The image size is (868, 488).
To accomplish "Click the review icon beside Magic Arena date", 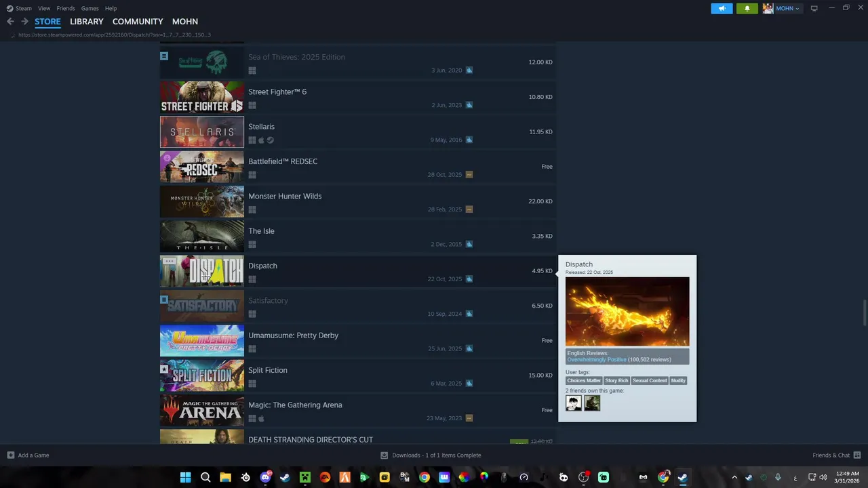I will pyautogui.click(x=469, y=418).
